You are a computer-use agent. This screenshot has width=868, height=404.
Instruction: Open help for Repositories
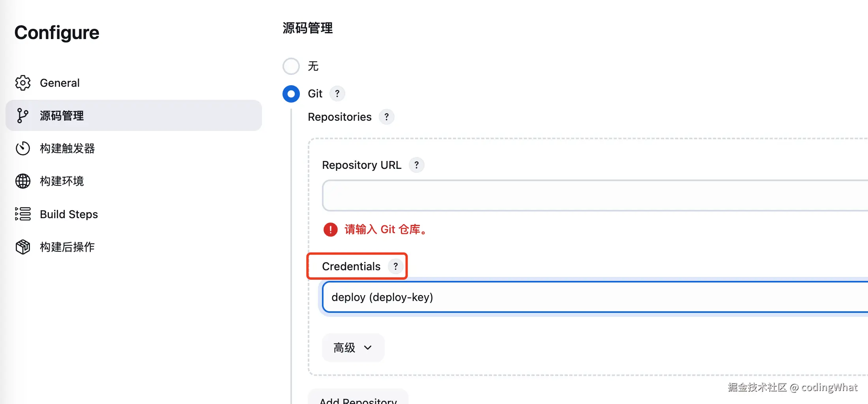386,117
